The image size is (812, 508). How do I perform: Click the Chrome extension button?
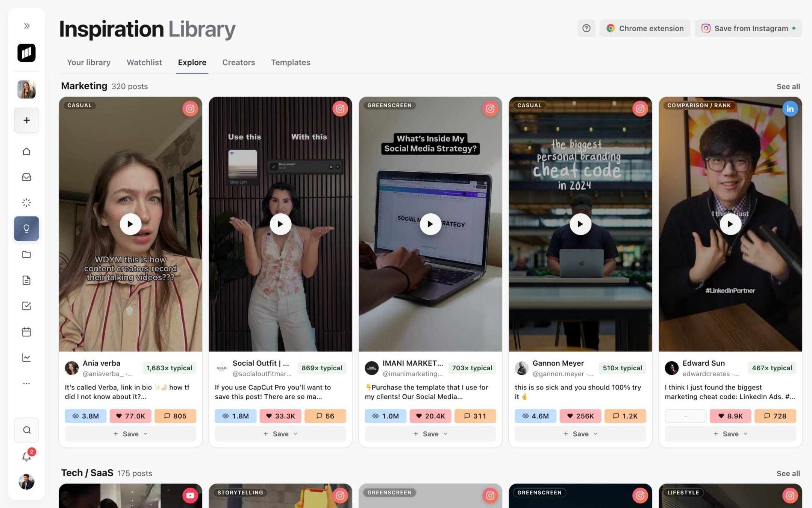coord(645,28)
